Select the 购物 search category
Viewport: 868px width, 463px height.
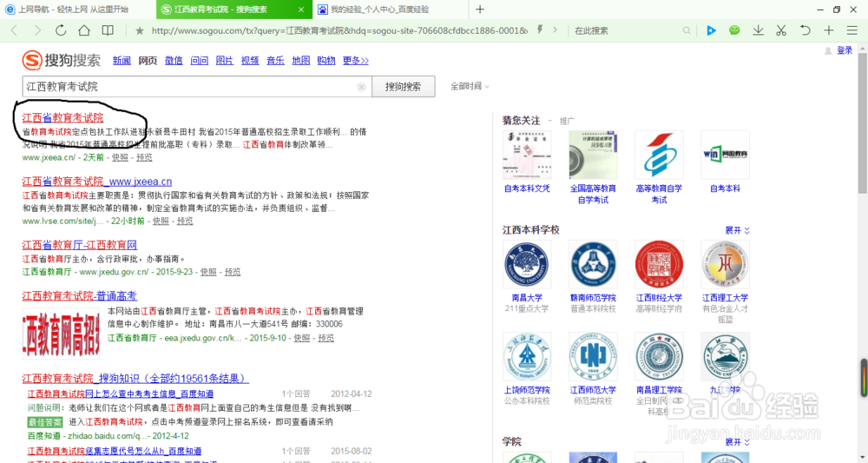326,60
